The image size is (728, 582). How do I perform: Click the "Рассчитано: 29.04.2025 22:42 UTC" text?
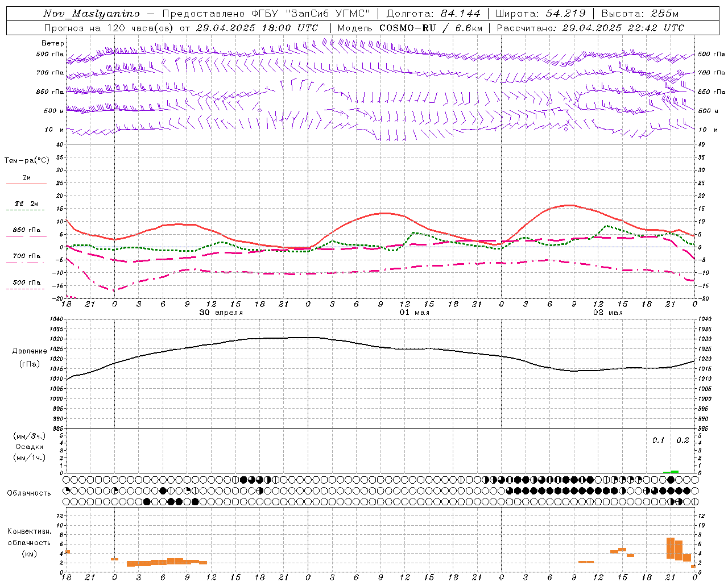click(590, 28)
